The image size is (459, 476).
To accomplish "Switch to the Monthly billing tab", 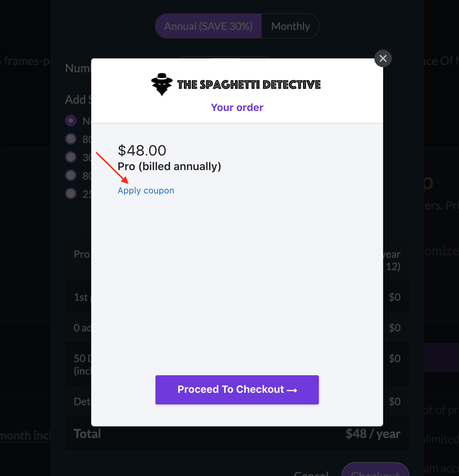I will point(290,26).
